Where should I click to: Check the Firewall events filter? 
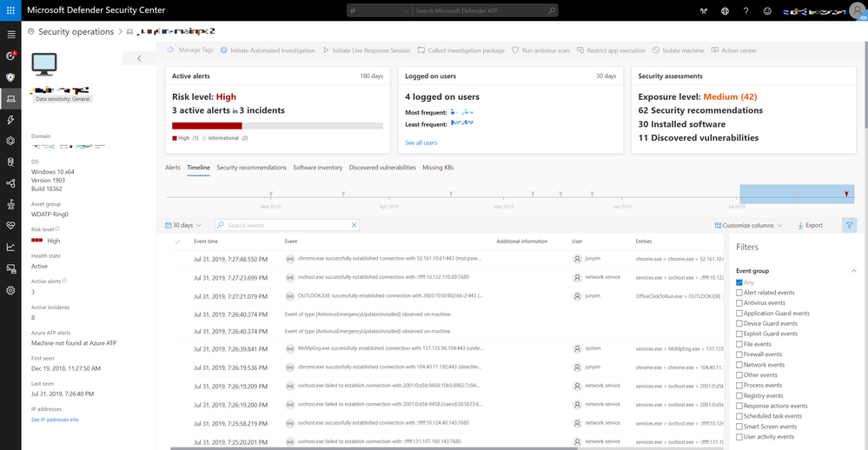click(x=739, y=354)
